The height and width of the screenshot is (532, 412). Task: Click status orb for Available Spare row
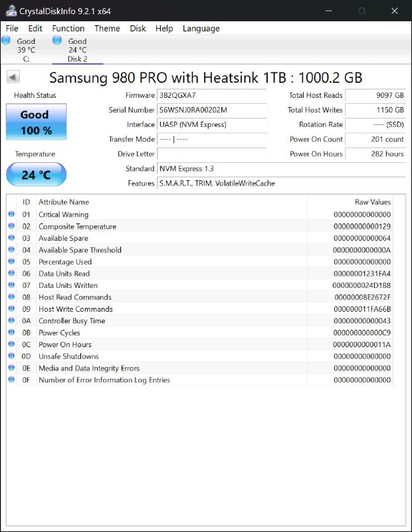(x=11, y=237)
